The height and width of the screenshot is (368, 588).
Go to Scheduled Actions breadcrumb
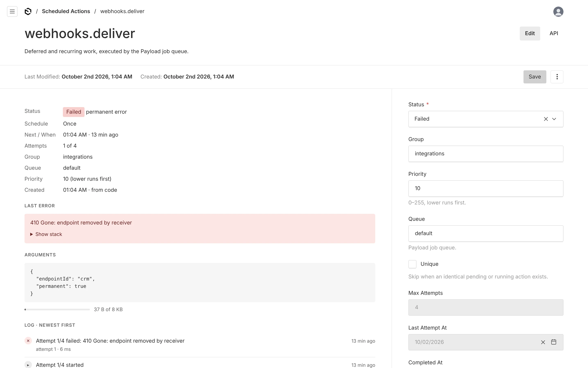click(x=66, y=11)
